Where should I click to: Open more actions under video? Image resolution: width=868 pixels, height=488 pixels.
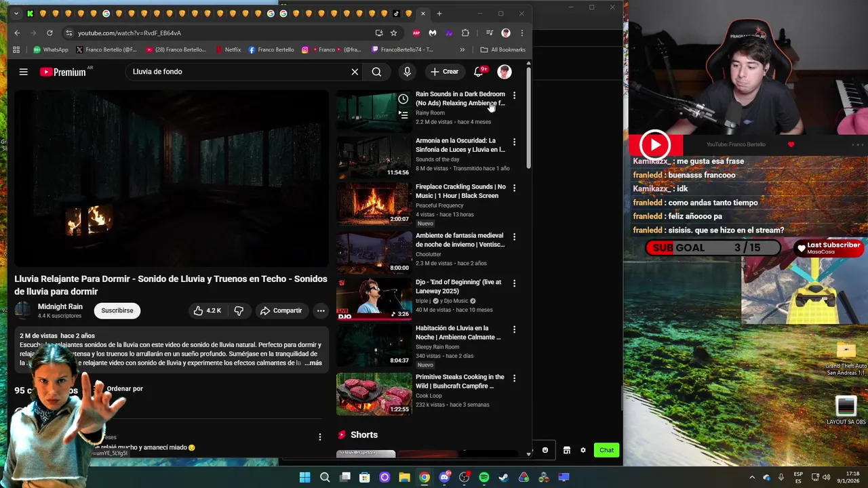tap(321, 310)
